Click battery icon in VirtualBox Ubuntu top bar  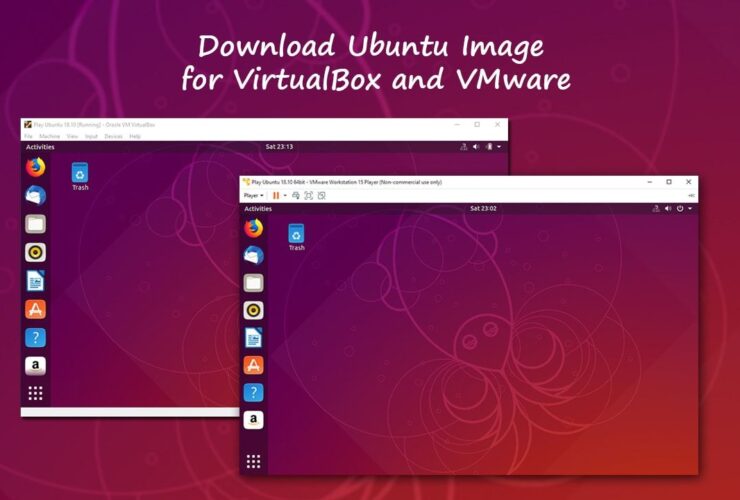[489, 147]
